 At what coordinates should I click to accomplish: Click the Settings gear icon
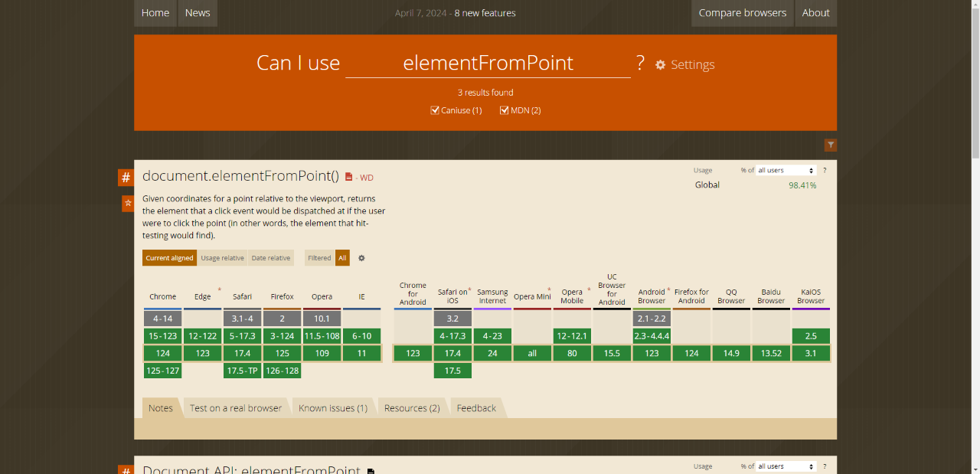tap(661, 65)
